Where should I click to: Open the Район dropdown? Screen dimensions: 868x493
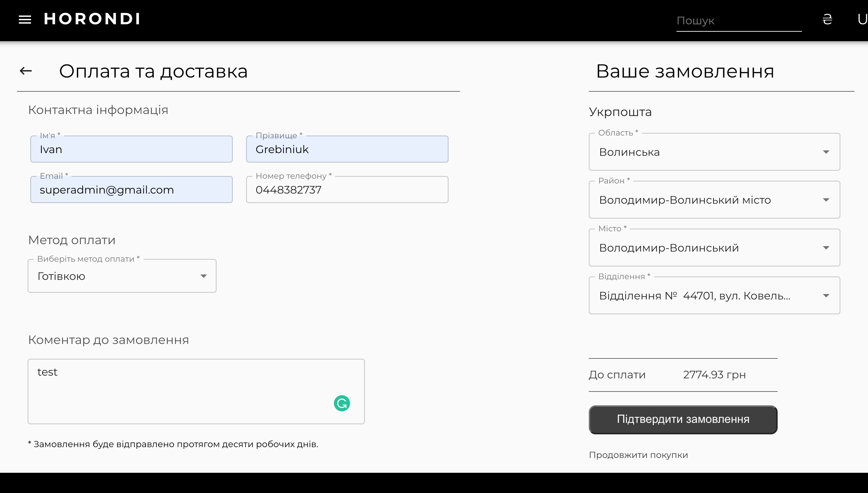[x=714, y=200]
